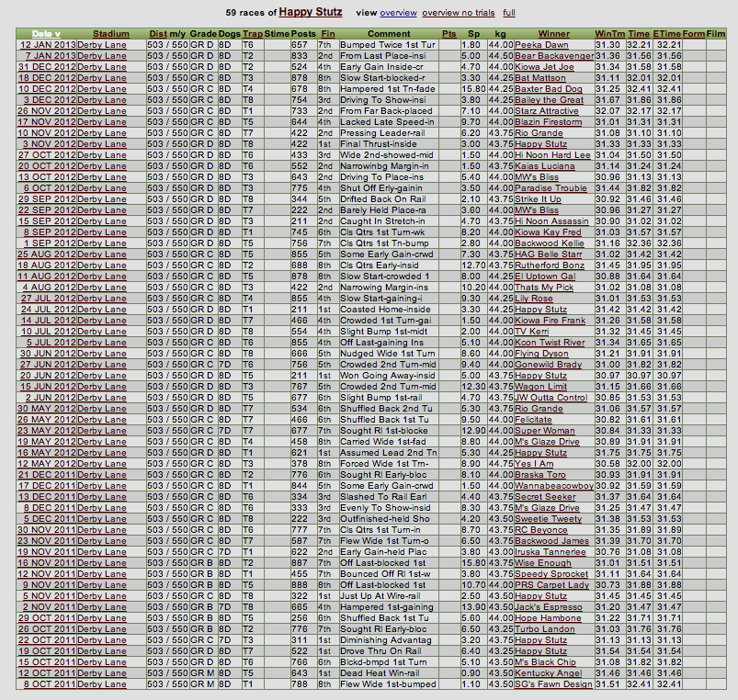738x700 pixels.
Task: Sort by the Time column header
Action: 639,34
